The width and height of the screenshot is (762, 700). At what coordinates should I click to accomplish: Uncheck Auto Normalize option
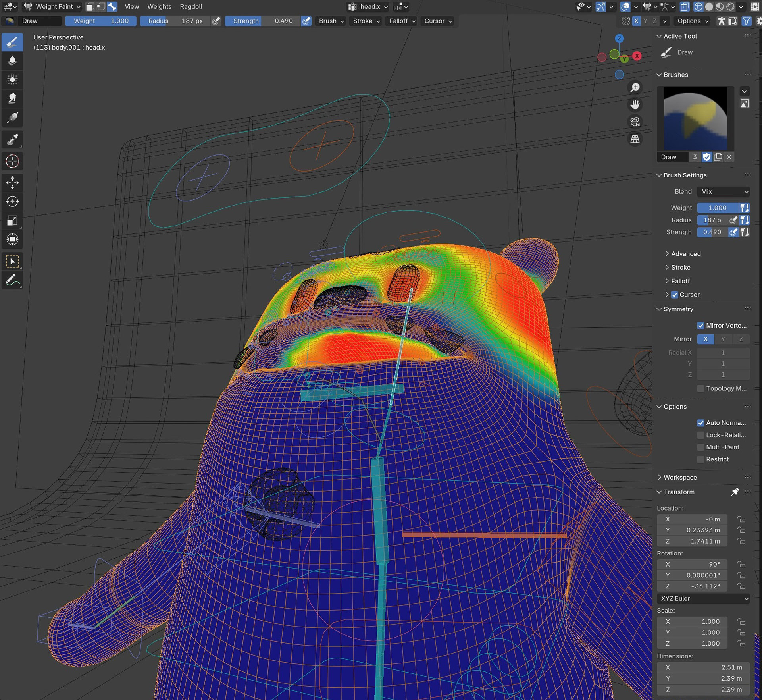[x=700, y=423]
